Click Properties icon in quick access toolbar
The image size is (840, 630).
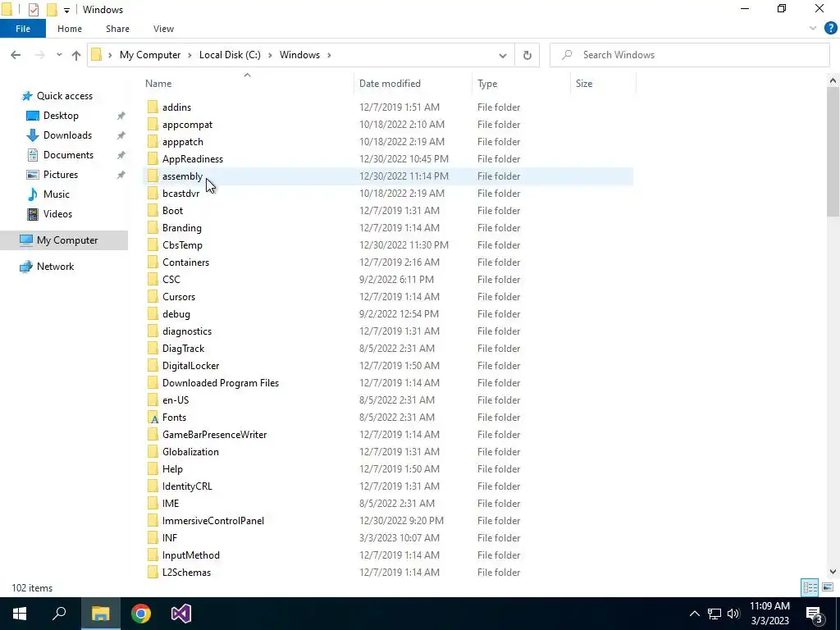coord(33,10)
